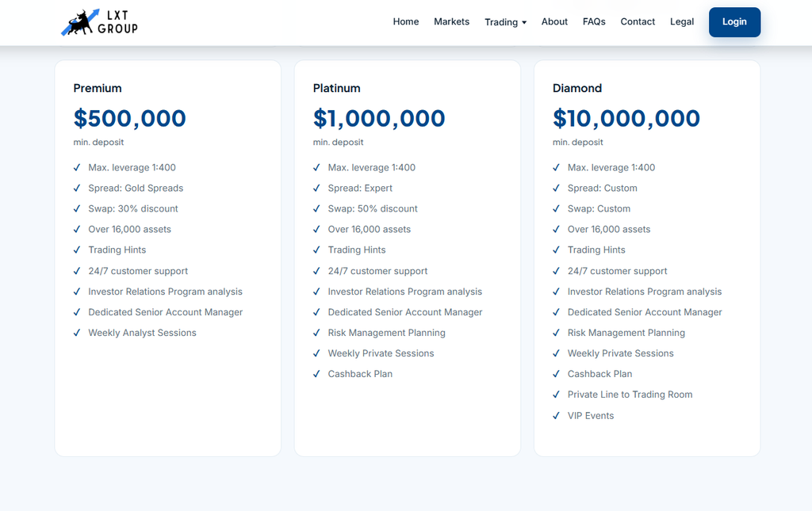Select Diamond's Cashback Plan text
Viewport: 812px width, 511px height.
coord(599,374)
